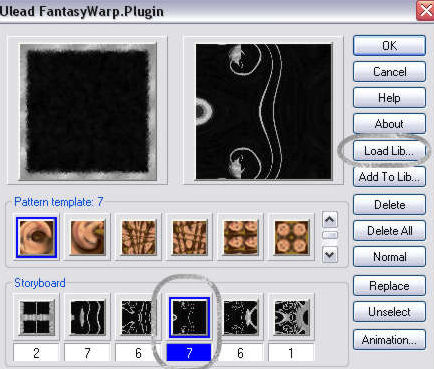
Task: Select the fifth pattern template thumbnail
Action: pos(240,238)
